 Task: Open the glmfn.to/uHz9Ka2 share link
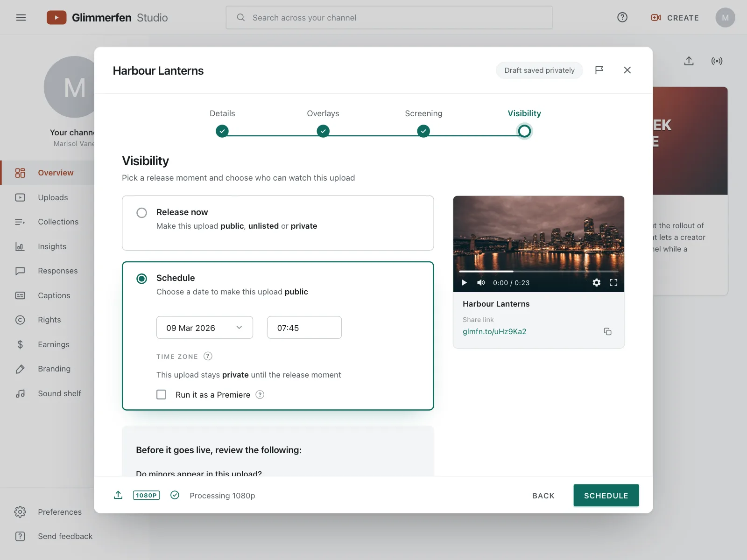pyautogui.click(x=494, y=331)
